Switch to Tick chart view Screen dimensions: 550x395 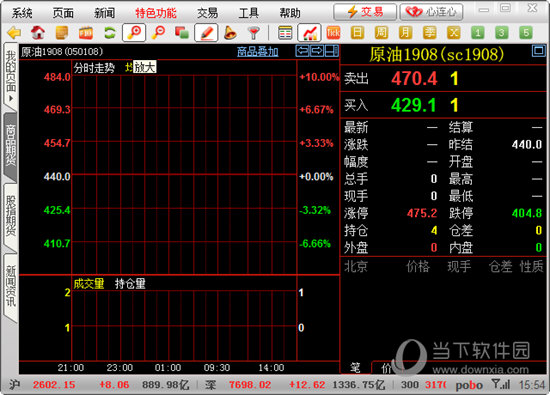(x=333, y=33)
